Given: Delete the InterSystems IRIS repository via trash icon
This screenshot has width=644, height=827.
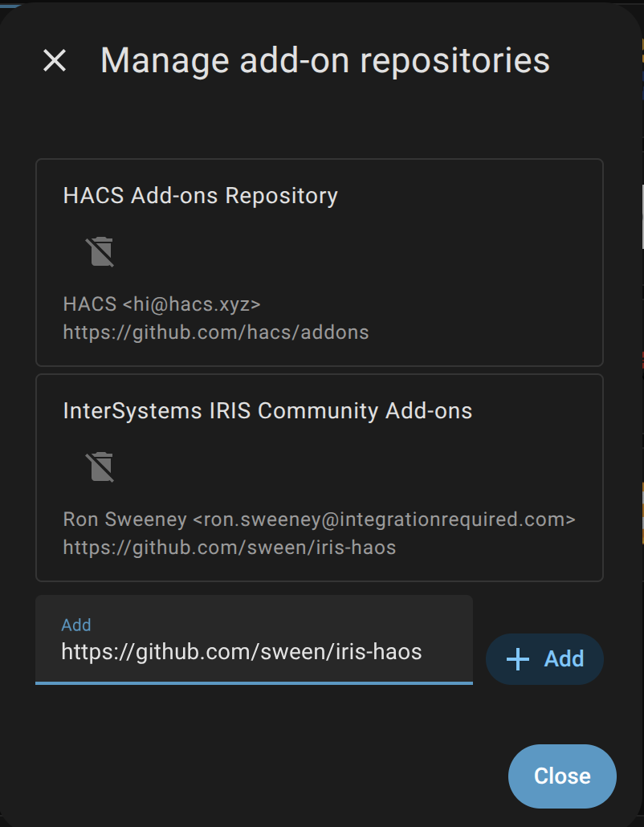Looking at the screenshot, I should tap(100, 466).
